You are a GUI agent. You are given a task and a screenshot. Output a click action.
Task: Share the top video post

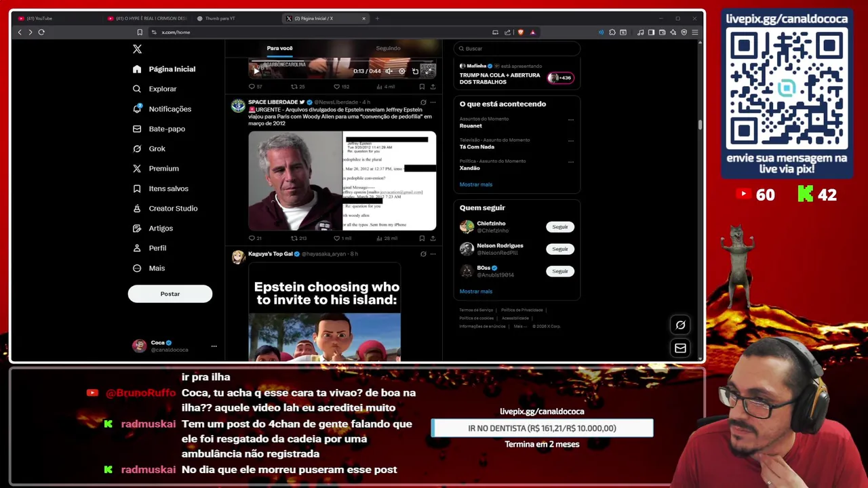click(433, 87)
